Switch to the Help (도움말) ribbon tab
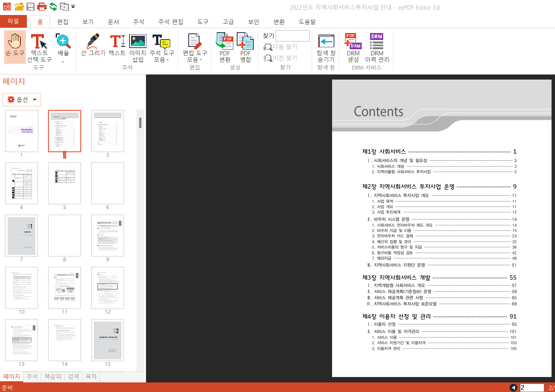This screenshot has height=392, width=555. [307, 22]
